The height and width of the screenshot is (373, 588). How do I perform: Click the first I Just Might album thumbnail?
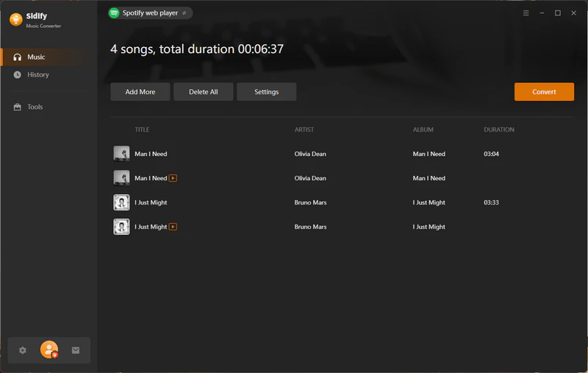click(x=121, y=202)
